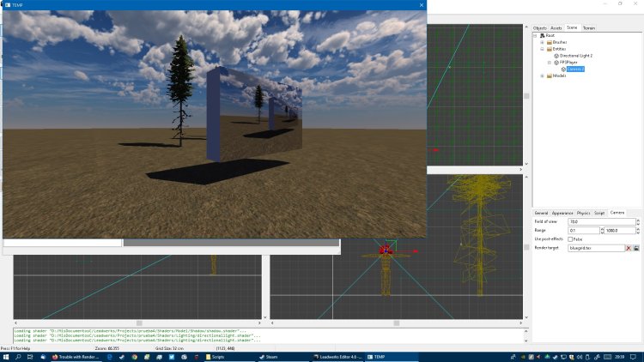Clear the Render target with red X
This screenshot has height=362, width=644.
point(628,248)
